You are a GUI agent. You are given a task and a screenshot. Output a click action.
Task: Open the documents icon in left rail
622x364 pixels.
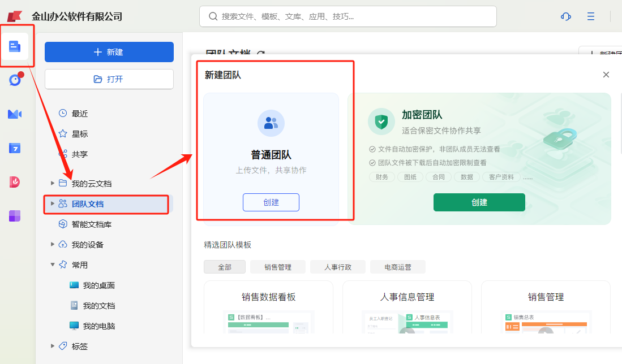pyautogui.click(x=15, y=46)
